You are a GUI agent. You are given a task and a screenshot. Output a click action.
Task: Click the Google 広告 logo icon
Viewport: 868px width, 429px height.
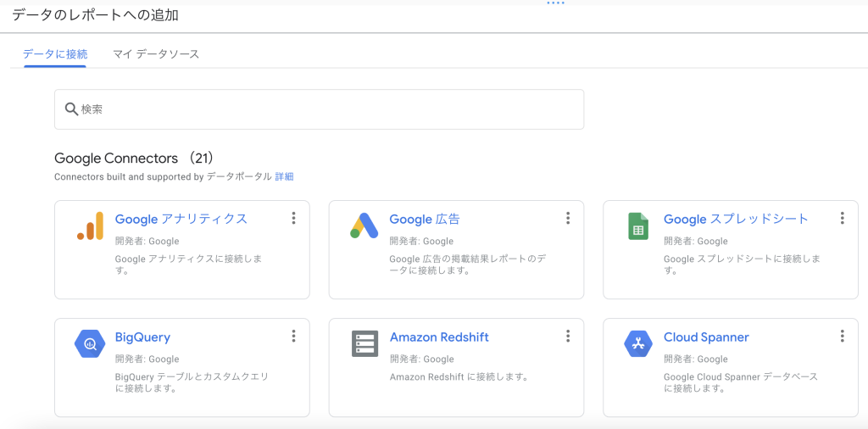click(364, 226)
